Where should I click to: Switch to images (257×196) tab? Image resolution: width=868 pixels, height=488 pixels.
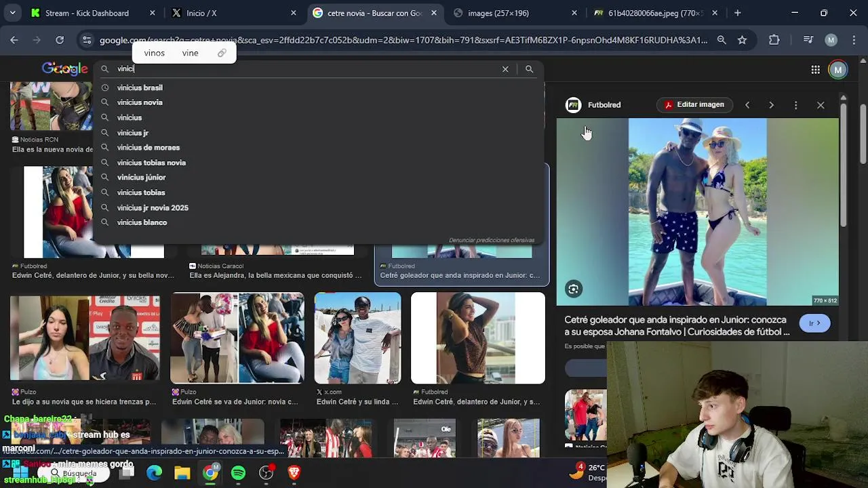point(515,13)
